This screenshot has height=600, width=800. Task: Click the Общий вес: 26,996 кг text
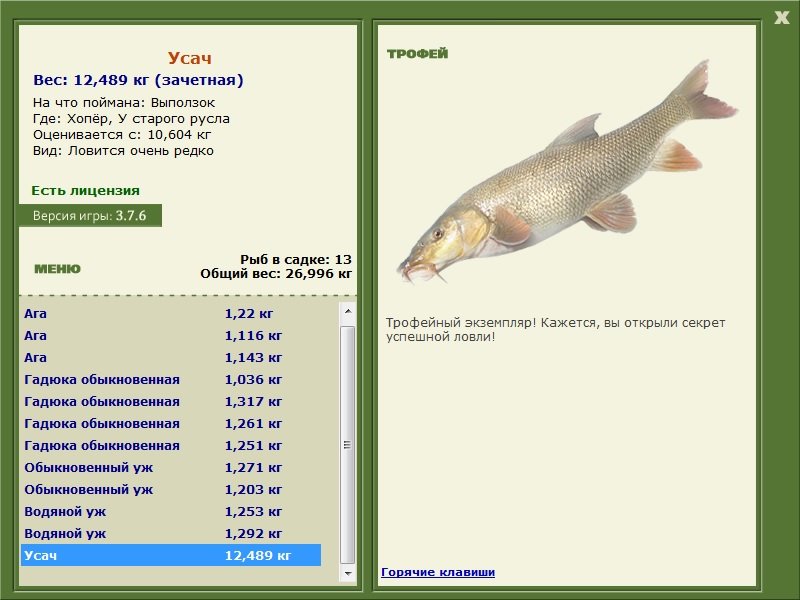276,273
